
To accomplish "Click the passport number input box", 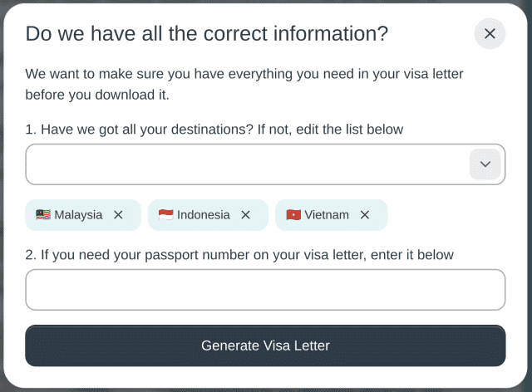I will (x=265, y=290).
